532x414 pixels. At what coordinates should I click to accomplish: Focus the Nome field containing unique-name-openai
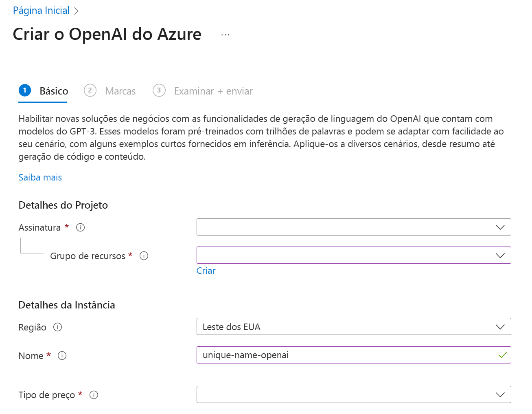354,355
